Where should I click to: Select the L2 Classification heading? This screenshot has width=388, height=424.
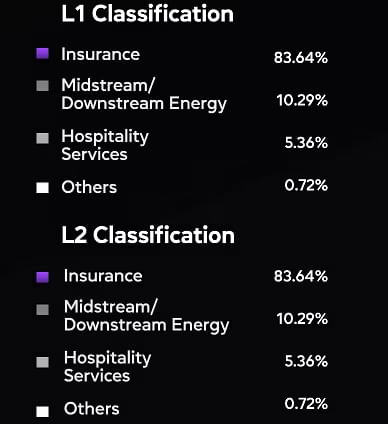(x=148, y=235)
